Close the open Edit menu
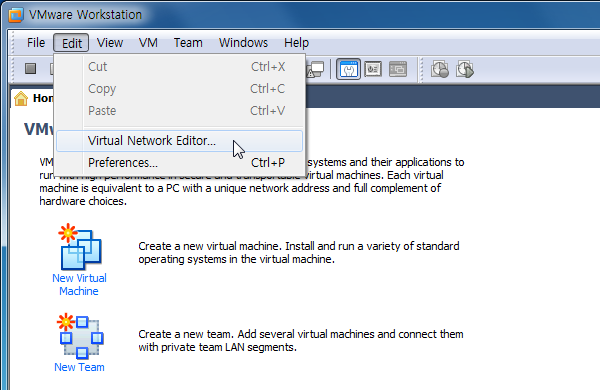600x390 pixels. click(x=72, y=43)
